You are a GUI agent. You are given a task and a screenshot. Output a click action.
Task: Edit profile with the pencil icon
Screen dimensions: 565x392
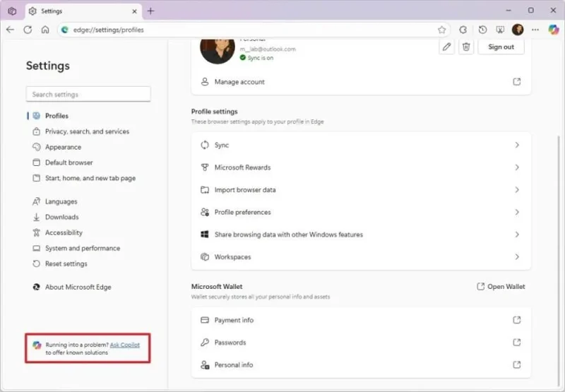[x=447, y=47]
